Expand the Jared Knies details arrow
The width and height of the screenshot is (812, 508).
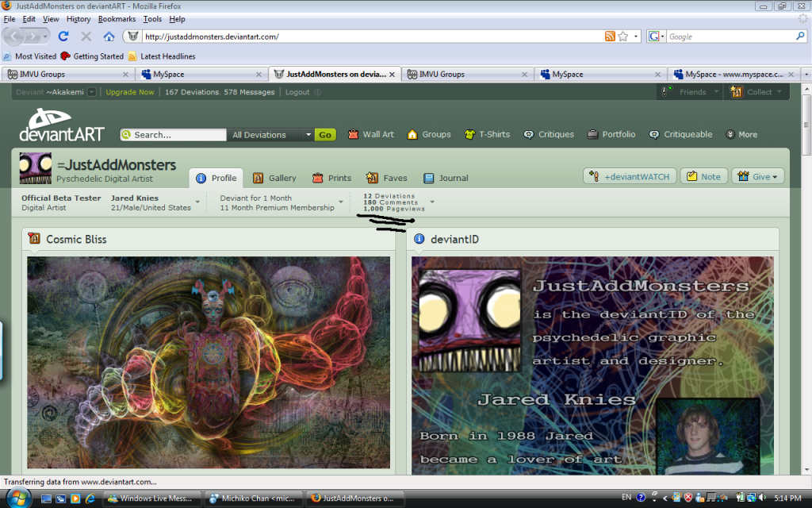coord(197,202)
